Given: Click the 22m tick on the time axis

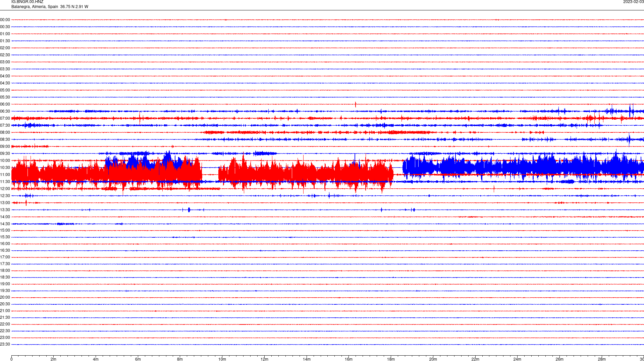Looking at the screenshot, I should (x=475, y=359).
